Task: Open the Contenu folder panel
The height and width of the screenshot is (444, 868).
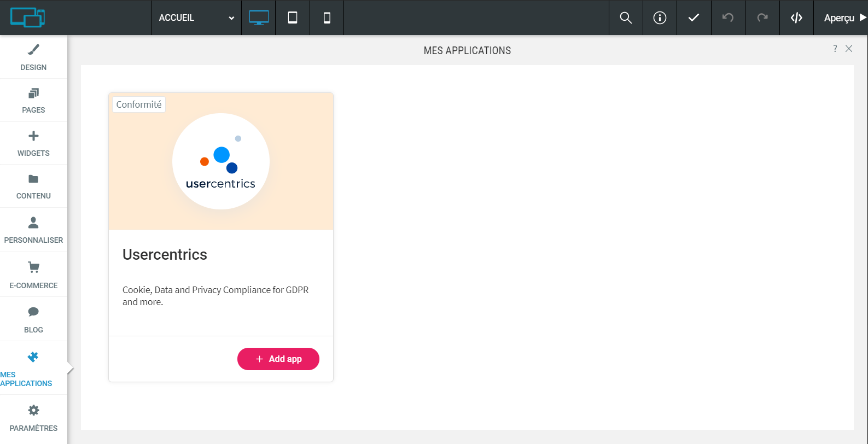Action: click(x=33, y=186)
